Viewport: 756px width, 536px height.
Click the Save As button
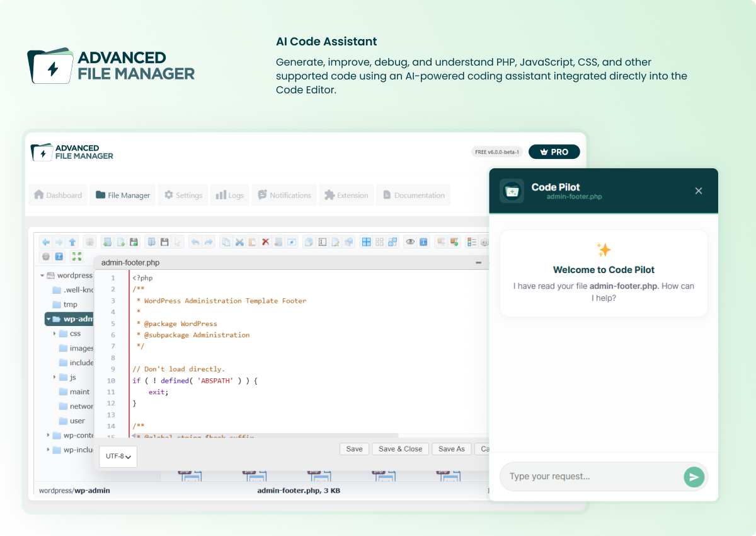451,449
